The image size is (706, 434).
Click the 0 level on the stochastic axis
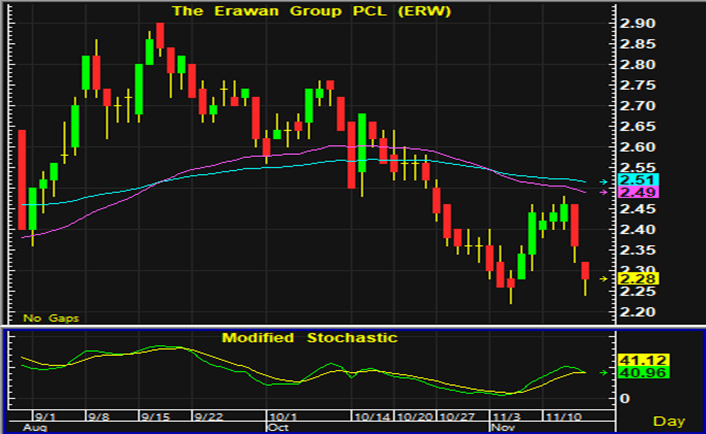point(624,398)
